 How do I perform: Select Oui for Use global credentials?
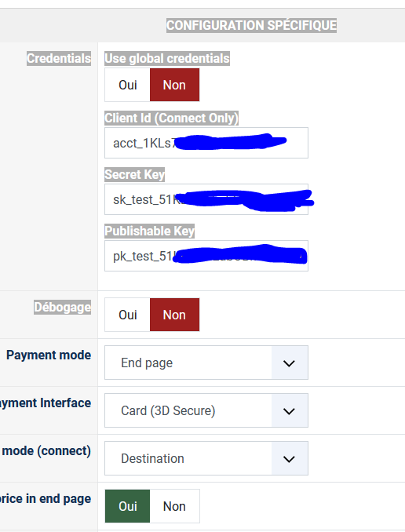(127, 85)
